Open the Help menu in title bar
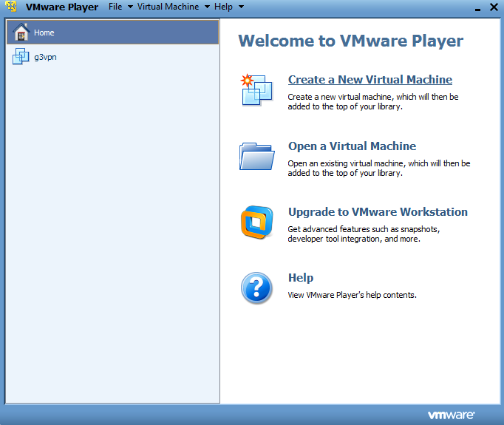The width and height of the screenshot is (504, 425). [223, 7]
